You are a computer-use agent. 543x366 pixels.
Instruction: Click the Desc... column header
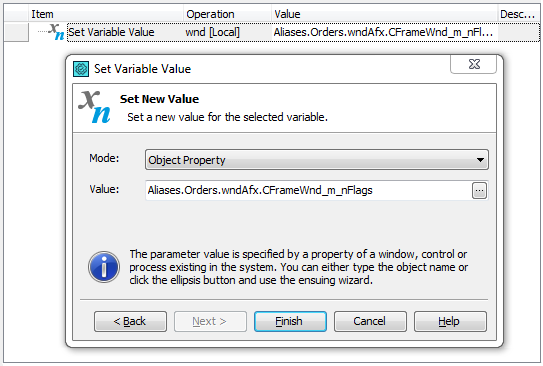point(518,14)
